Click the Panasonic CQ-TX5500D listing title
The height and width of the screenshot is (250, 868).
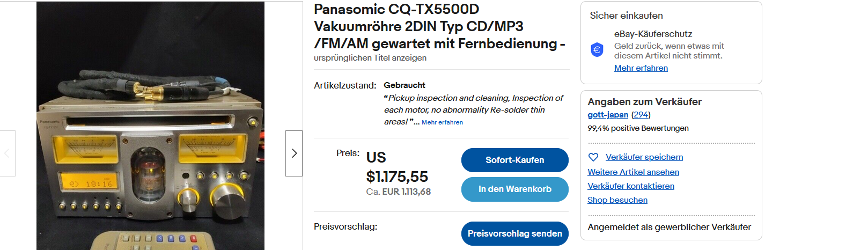click(x=439, y=26)
